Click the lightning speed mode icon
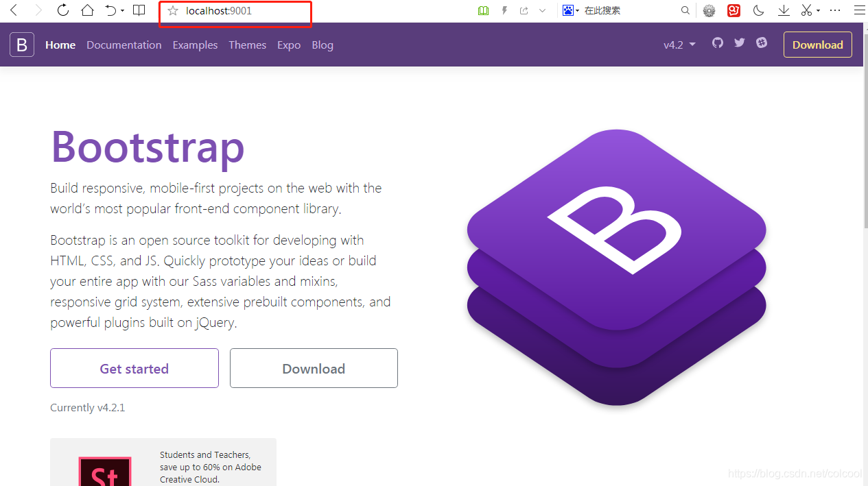Viewport: 868px width, 486px height. (504, 11)
